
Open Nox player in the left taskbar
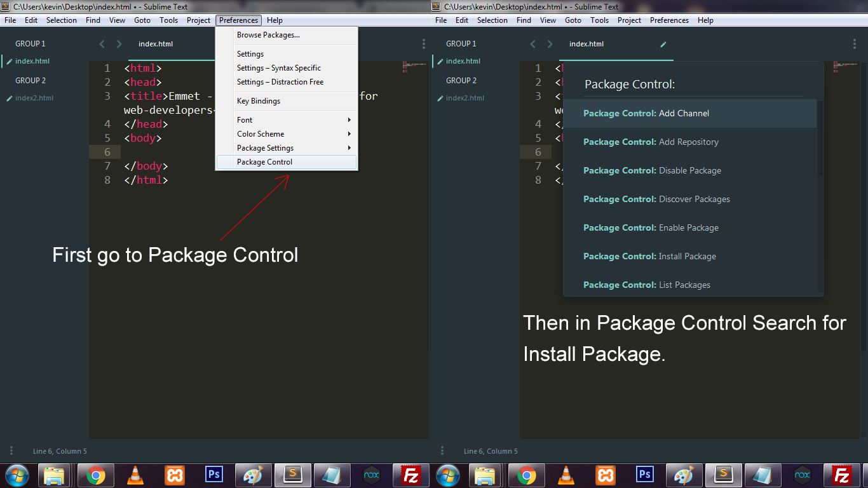point(372,475)
